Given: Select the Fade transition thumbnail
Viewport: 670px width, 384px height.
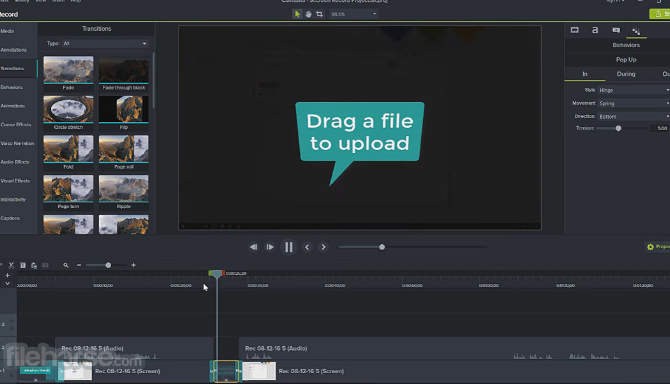Looking at the screenshot, I should click(x=68, y=70).
